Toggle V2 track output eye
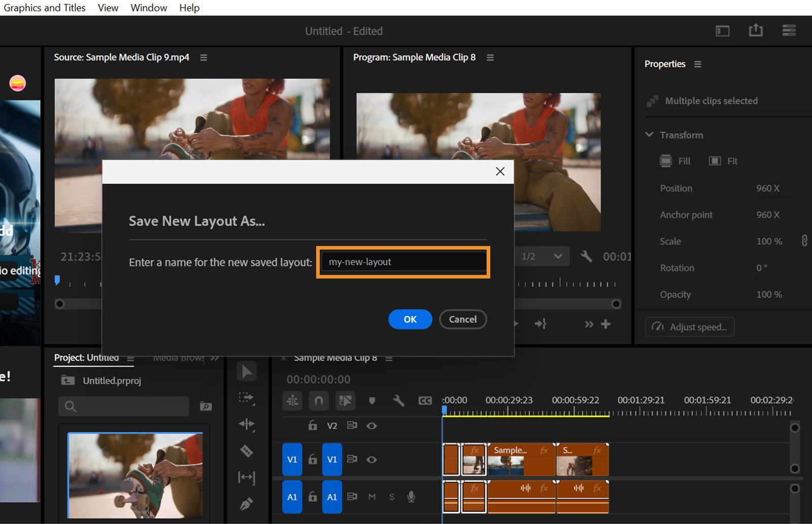This screenshot has width=812, height=524. pyautogui.click(x=371, y=426)
